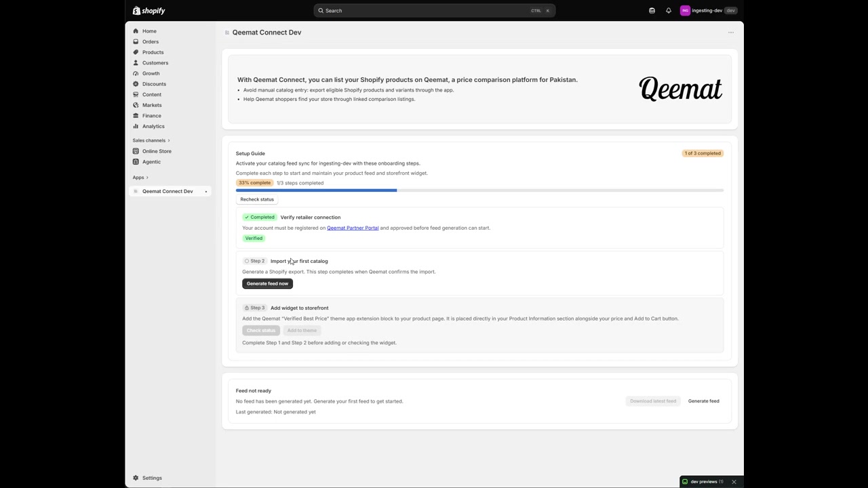Screen dimensions: 868x488
Task: Click the Analytics bar chart icon
Action: (136, 126)
